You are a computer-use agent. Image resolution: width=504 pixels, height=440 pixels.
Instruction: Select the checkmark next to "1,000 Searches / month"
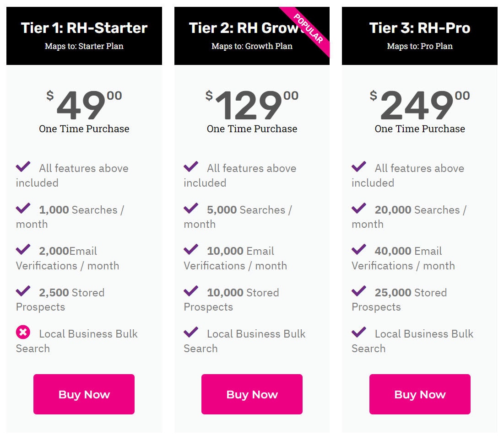coord(23,208)
